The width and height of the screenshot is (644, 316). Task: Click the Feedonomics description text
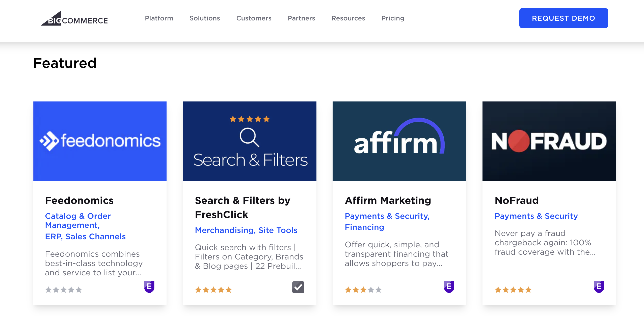94,263
